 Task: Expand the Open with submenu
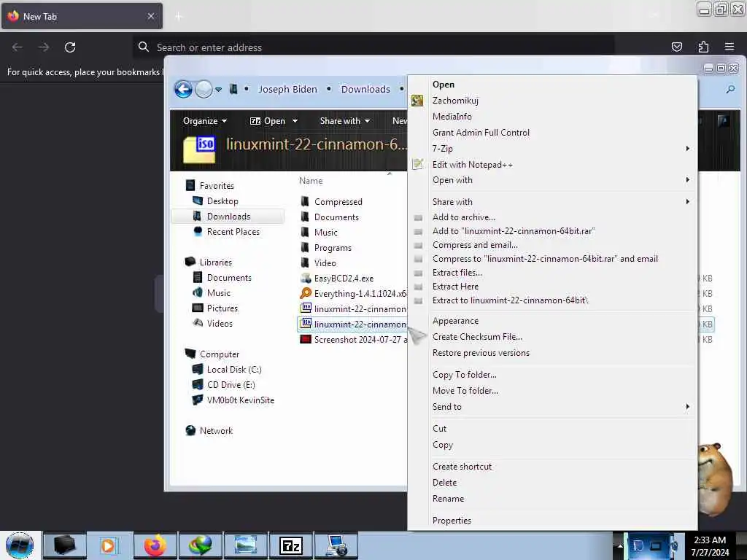coord(553,180)
